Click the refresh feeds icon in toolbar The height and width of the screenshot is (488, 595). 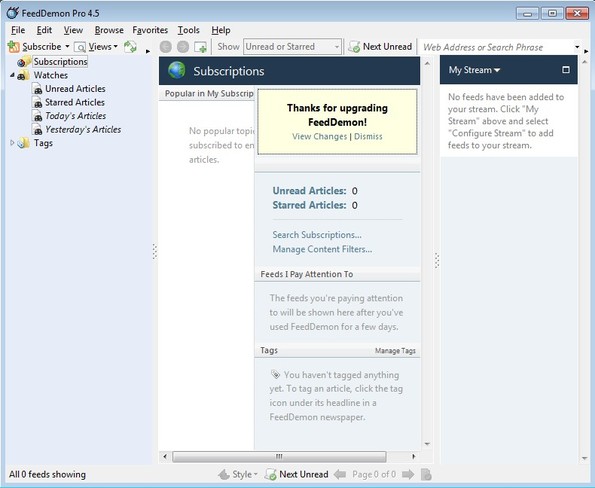point(130,47)
